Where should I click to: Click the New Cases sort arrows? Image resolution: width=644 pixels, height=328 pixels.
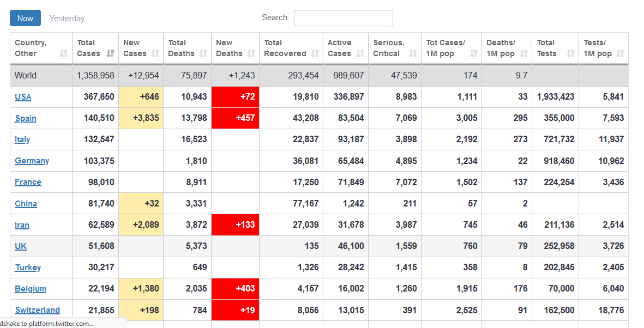[x=155, y=53]
